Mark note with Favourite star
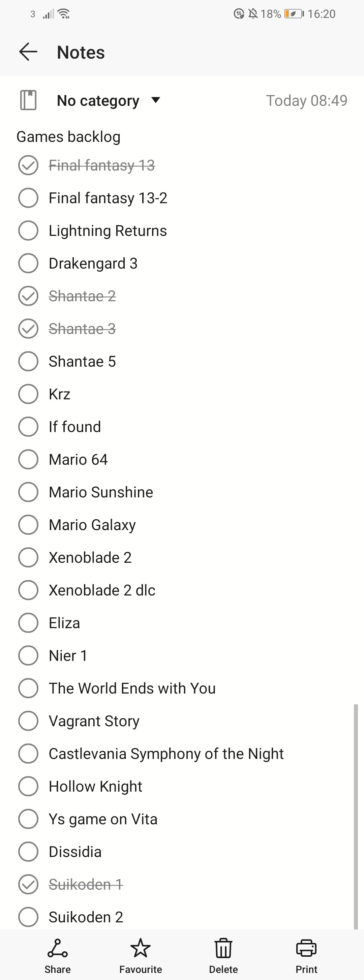 [x=140, y=948]
